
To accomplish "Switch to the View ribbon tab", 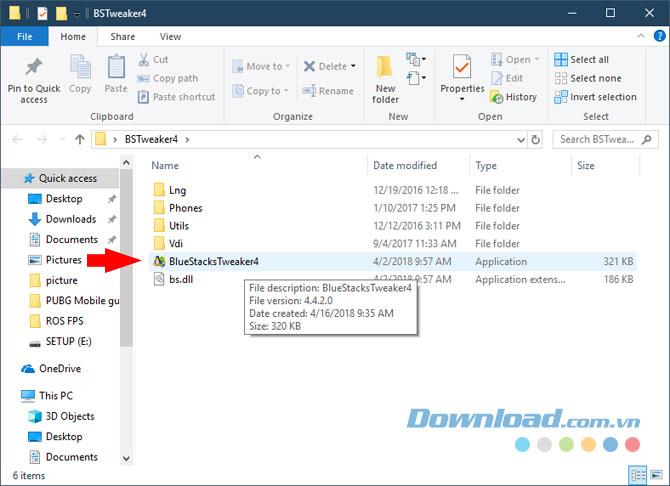I will (170, 37).
